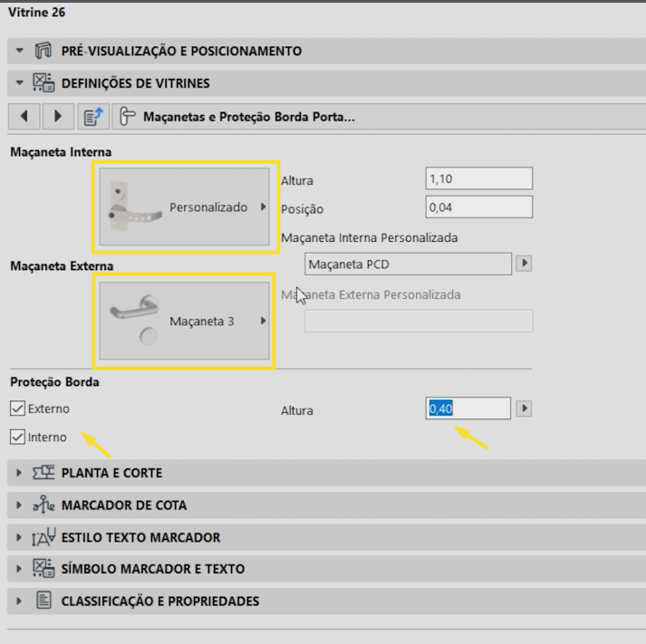Collapse the Definições de Vitrines section
This screenshot has width=646, height=644.
(x=19, y=82)
